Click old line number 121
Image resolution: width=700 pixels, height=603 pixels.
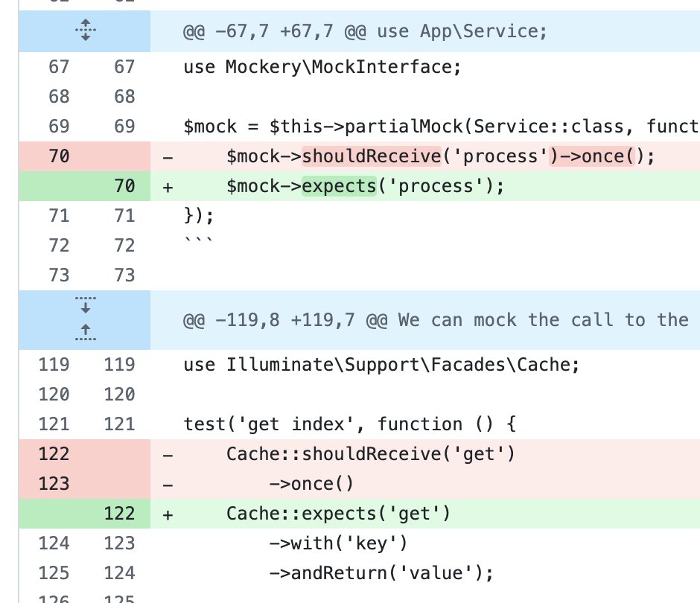click(54, 424)
